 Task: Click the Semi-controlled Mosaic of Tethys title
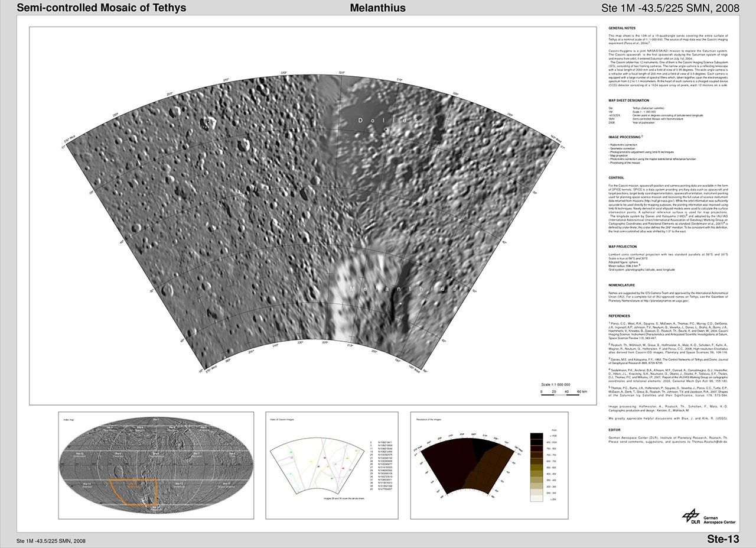[101, 8]
